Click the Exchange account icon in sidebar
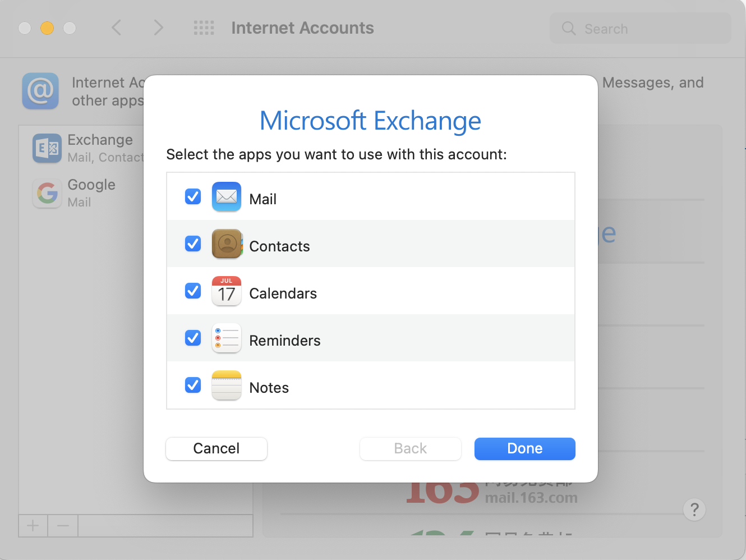Screen dimensions: 746x560 47,148
